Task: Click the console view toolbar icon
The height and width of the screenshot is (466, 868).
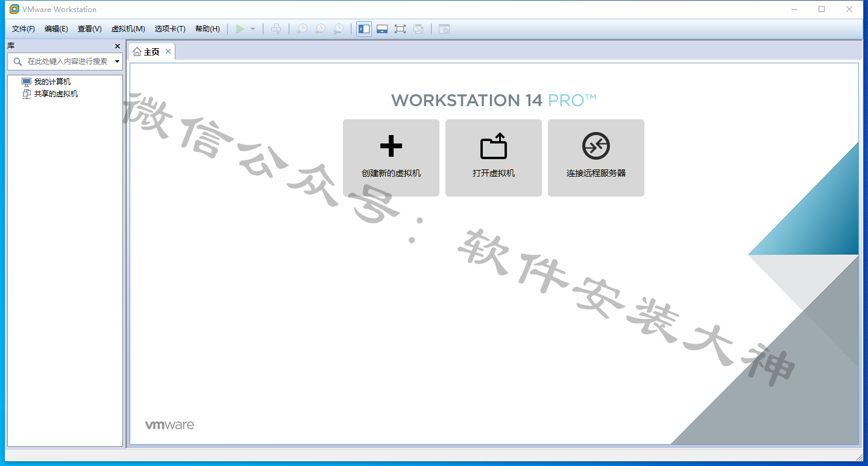Action: click(x=444, y=29)
